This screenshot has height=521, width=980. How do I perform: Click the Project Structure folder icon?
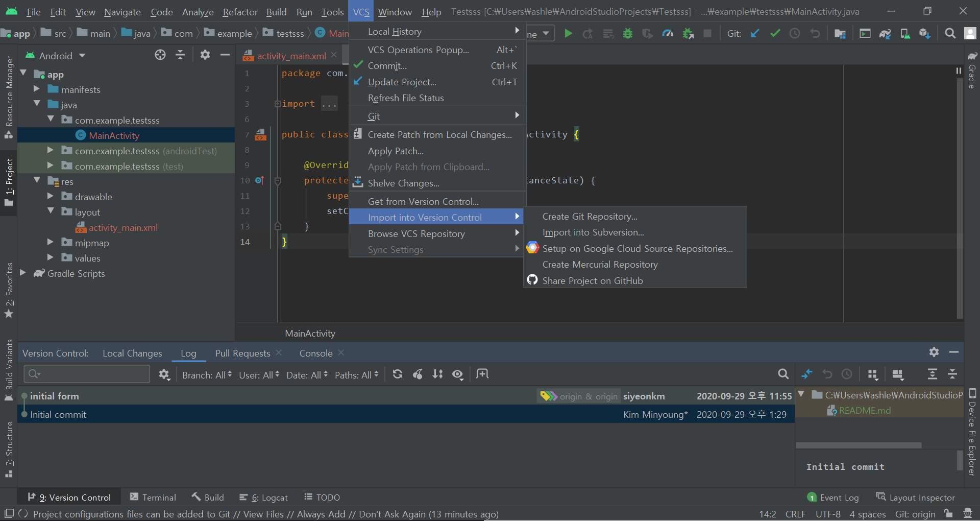(x=840, y=34)
